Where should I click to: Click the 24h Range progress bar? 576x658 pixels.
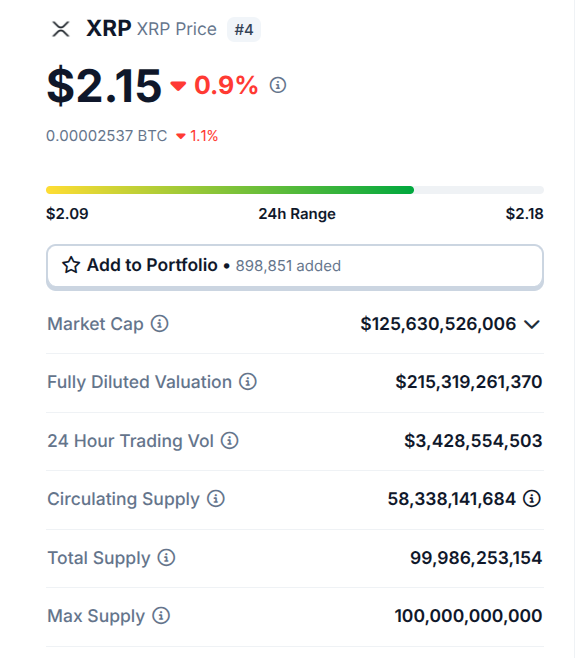pos(295,190)
